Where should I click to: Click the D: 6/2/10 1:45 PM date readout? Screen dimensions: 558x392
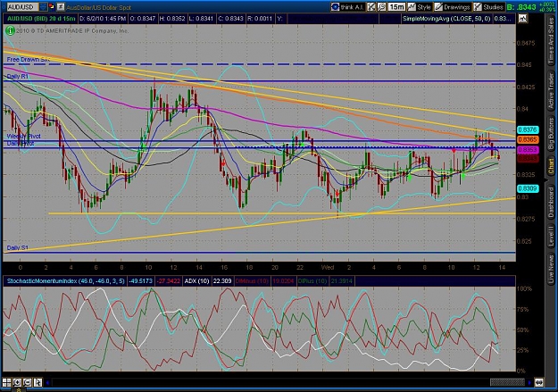click(x=103, y=19)
